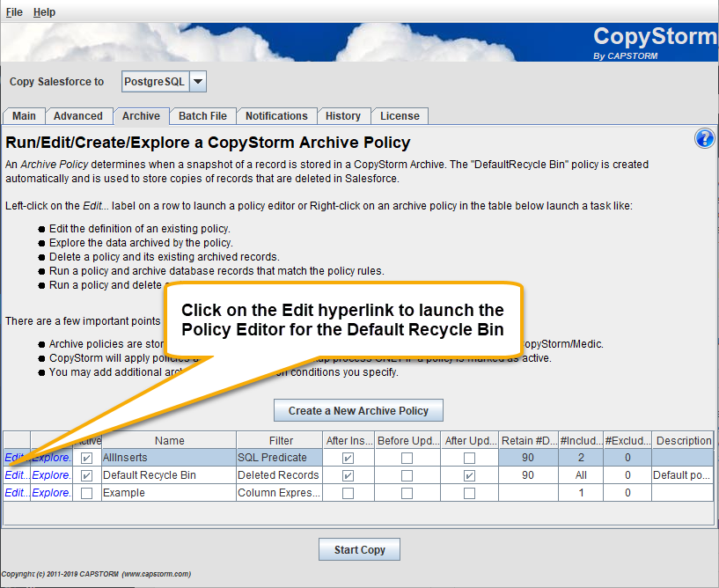Click the After Ins... column header
The height and width of the screenshot is (588, 719).
click(x=348, y=440)
